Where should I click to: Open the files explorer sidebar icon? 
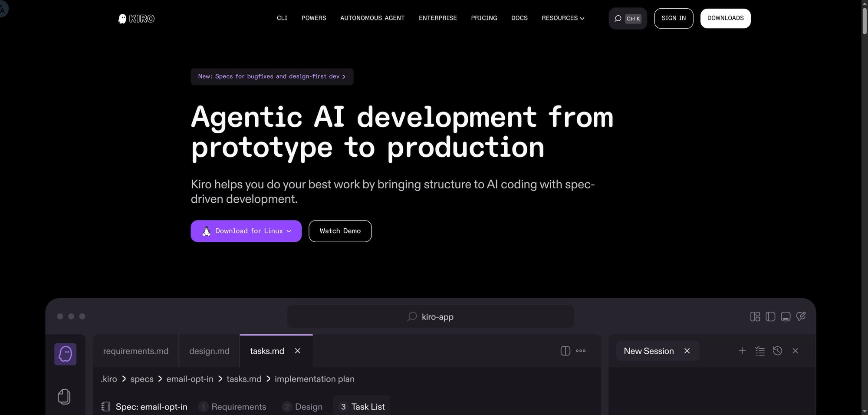pyautogui.click(x=64, y=396)
